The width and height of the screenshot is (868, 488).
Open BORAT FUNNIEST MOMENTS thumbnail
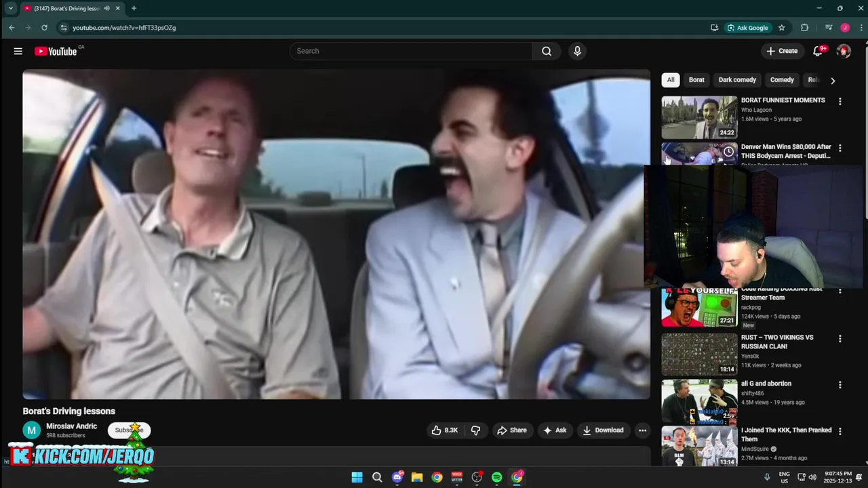[699, 117]
